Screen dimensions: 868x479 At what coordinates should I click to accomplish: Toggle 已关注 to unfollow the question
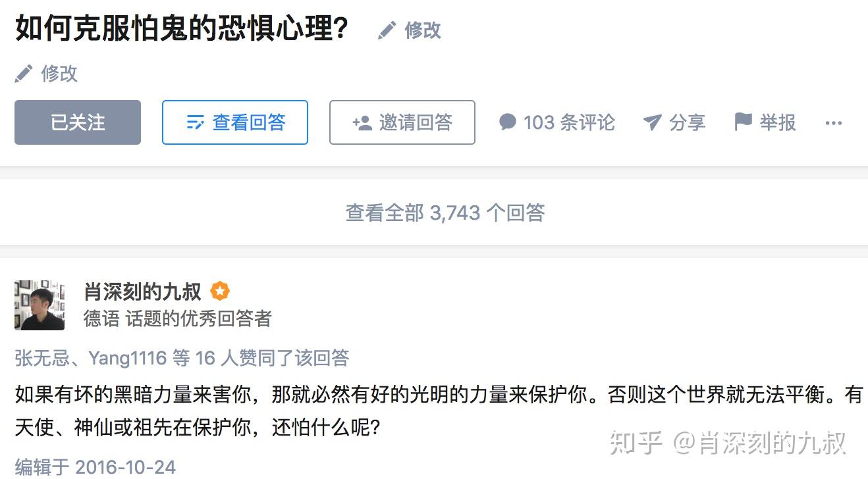[77, 122]
